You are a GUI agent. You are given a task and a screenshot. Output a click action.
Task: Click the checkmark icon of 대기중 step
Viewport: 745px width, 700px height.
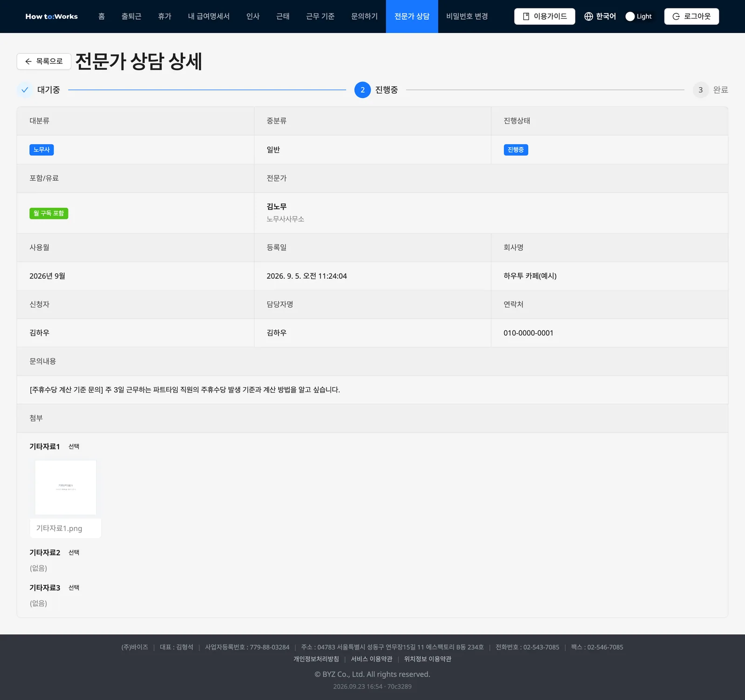pyautogui.click(x=25, y=90)
